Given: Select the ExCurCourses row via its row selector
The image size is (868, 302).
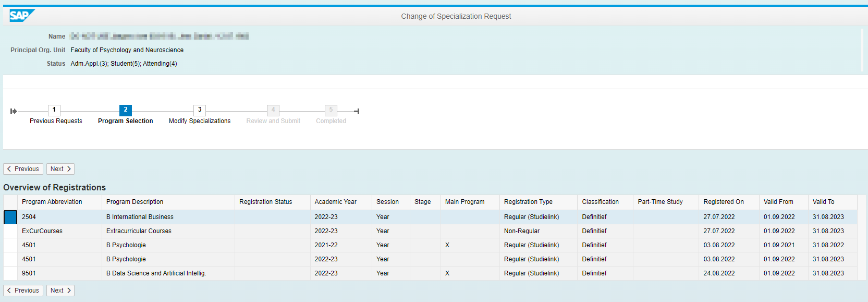Looking at the screenshot, I should (x=10, y=231).
